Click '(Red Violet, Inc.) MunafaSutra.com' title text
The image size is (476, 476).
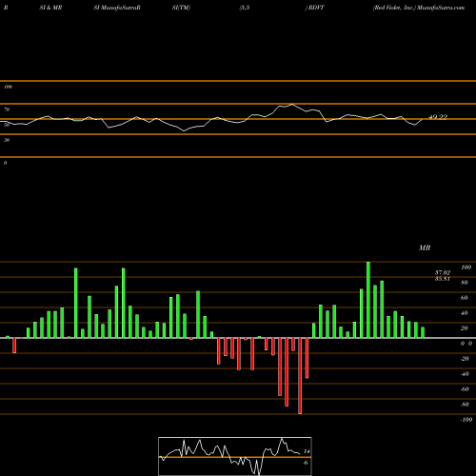tap(419, 8)
